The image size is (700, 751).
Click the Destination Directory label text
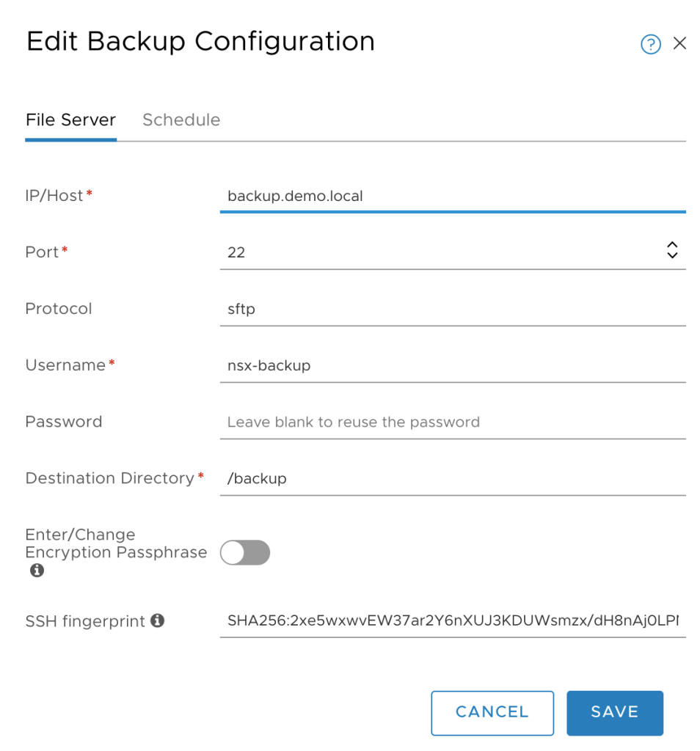pos(109,478)
